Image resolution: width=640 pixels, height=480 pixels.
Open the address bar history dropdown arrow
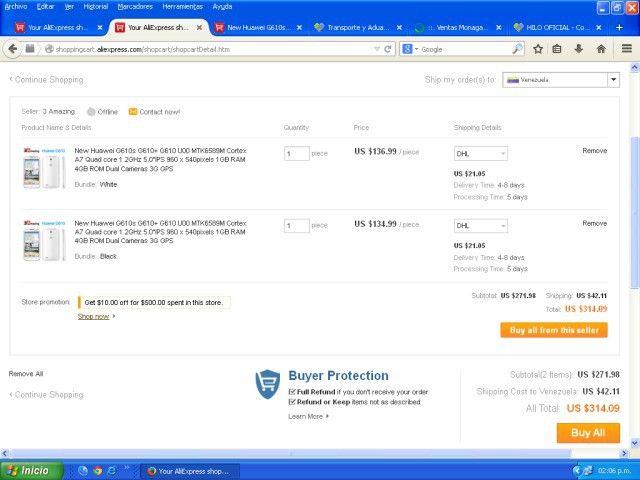click(x=377, y=49)
